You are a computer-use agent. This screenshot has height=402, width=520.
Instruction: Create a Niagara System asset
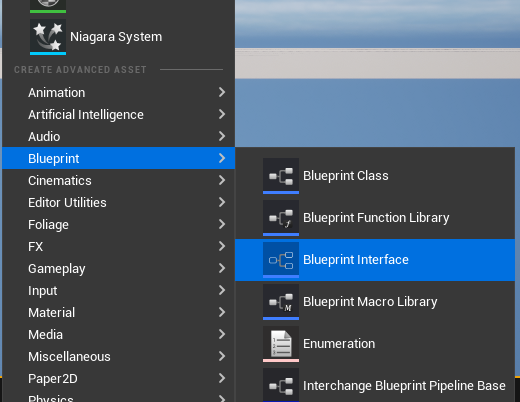(x=118, y=37)
